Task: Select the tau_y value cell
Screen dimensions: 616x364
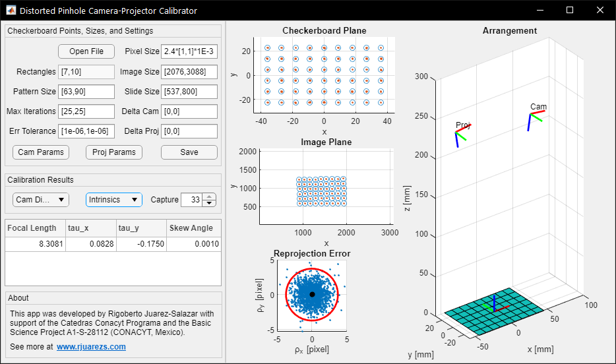Action: pyautogui.click(x=140, y=245)
